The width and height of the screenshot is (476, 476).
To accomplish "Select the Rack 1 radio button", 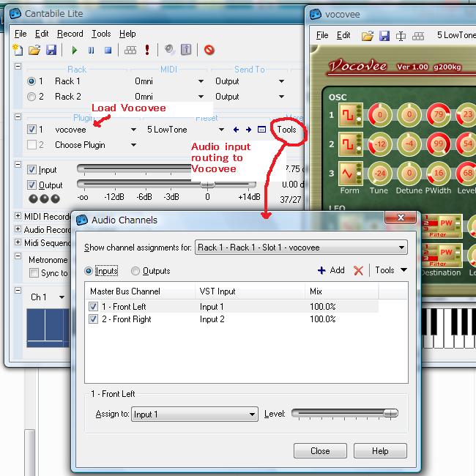I will click(x=31, y=81).
